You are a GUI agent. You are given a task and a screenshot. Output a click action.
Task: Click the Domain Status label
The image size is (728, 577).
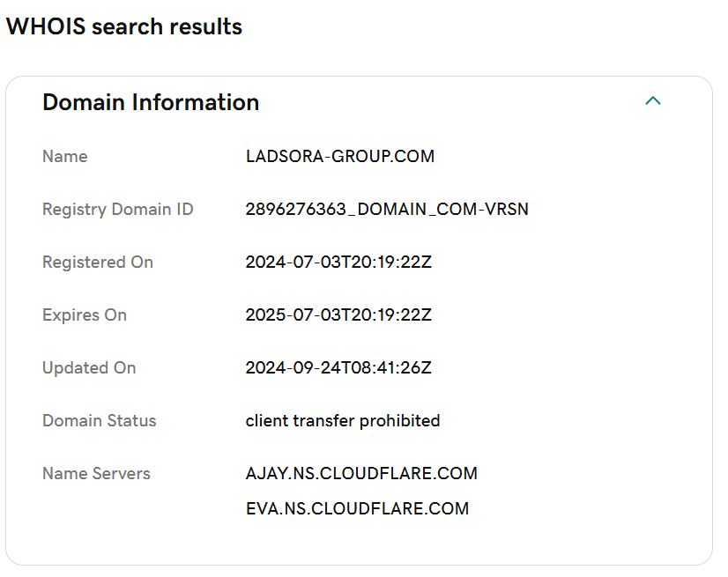99,421
